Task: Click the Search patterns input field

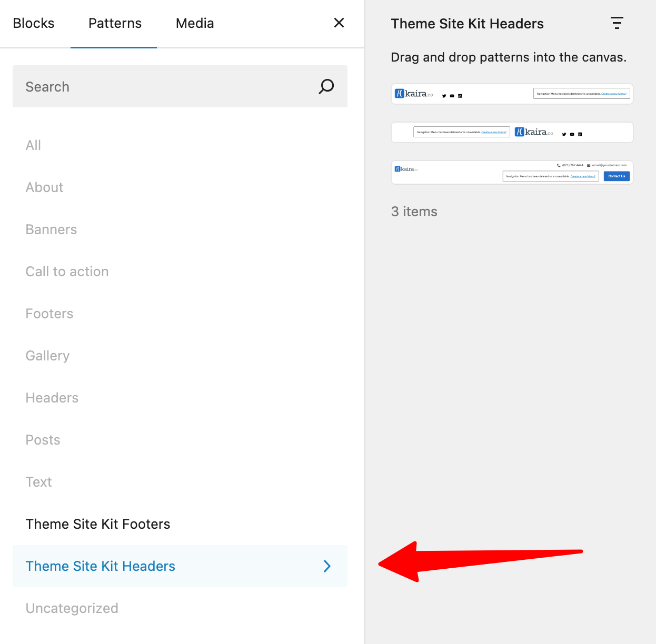Action: (168, 86)
